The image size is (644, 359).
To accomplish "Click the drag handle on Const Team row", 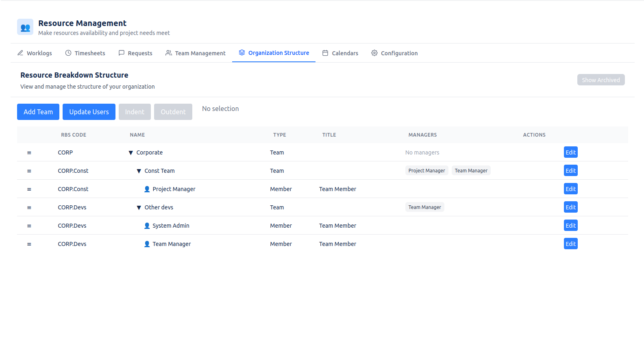I will pos(29,171).
